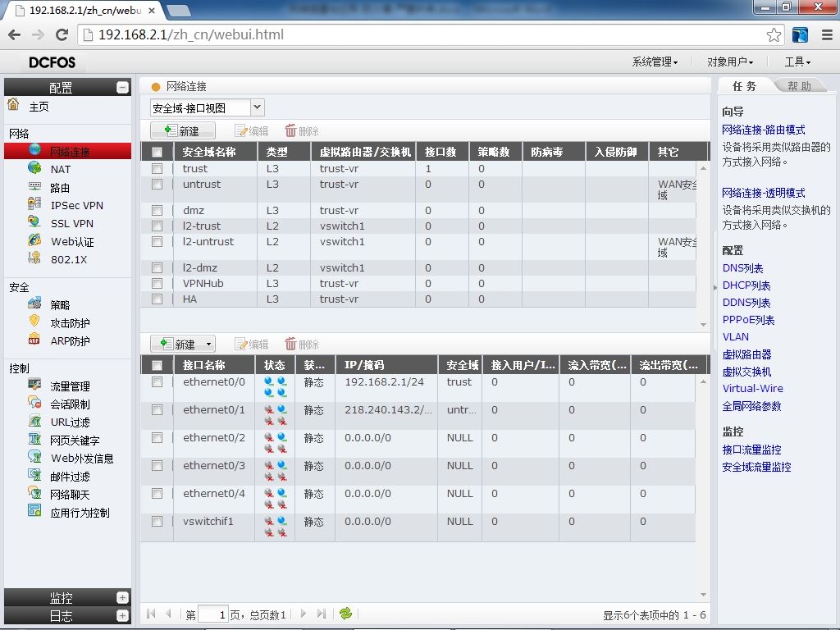The height and width of the screenshot is (630, 840).
Task: Open 网络连接-路由模式 wizard link
Action: tap(764, 130)
